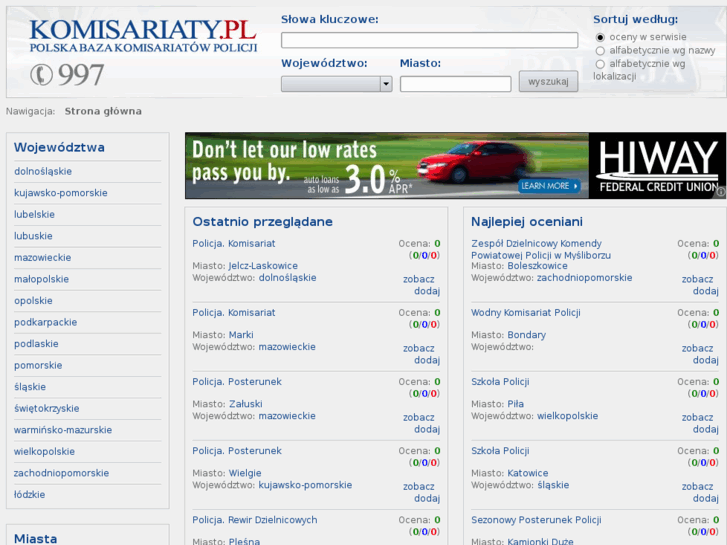
Task: Click the Komisariaty.pl site logo
Action: click(143, 36)
